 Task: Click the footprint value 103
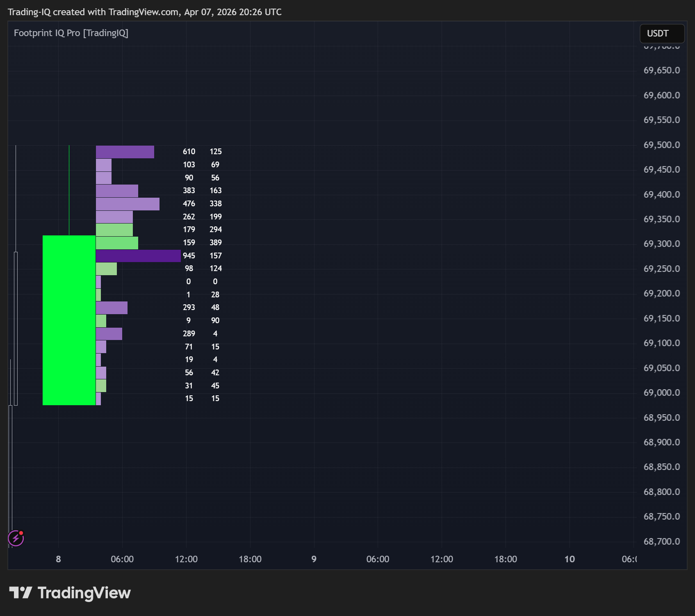coord(189,165)
